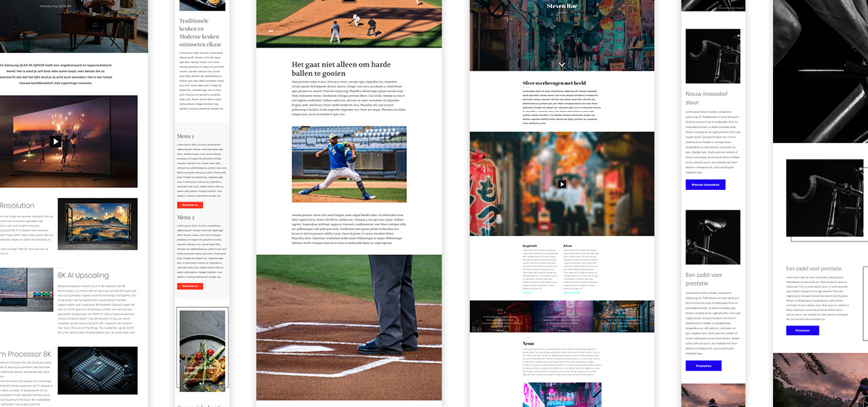Click Prestaties button in wide bicycle layout
868x407 pixels.
pos(802,330)
